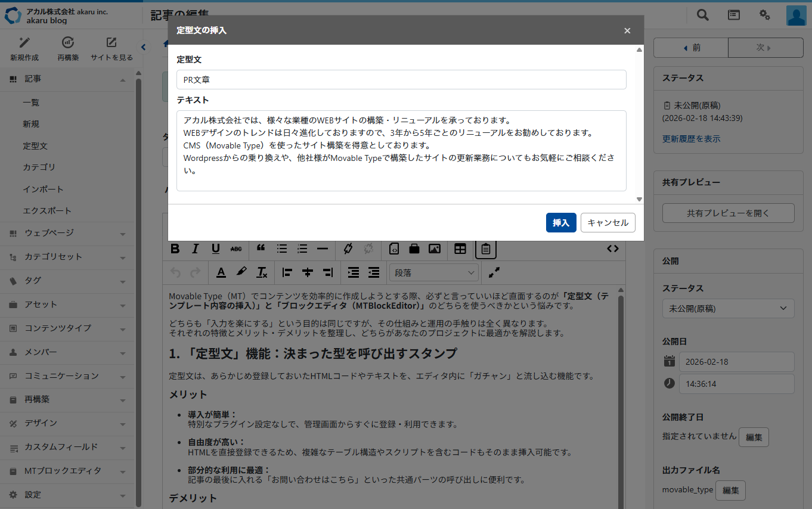This screenshot has width=812, height=509.
Task: Click the 定型文 name input field
Action: pos(401,79)
